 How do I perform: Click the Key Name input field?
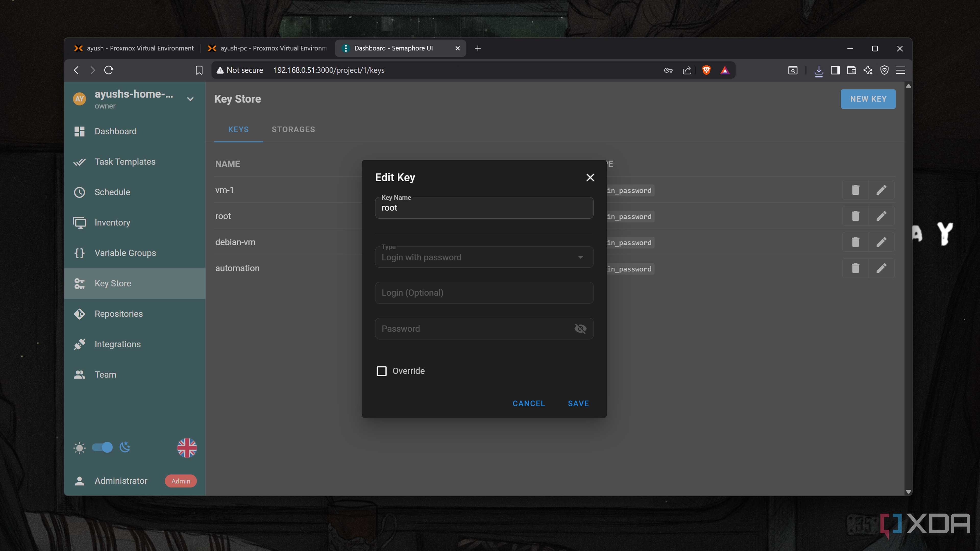pos(484,208)
